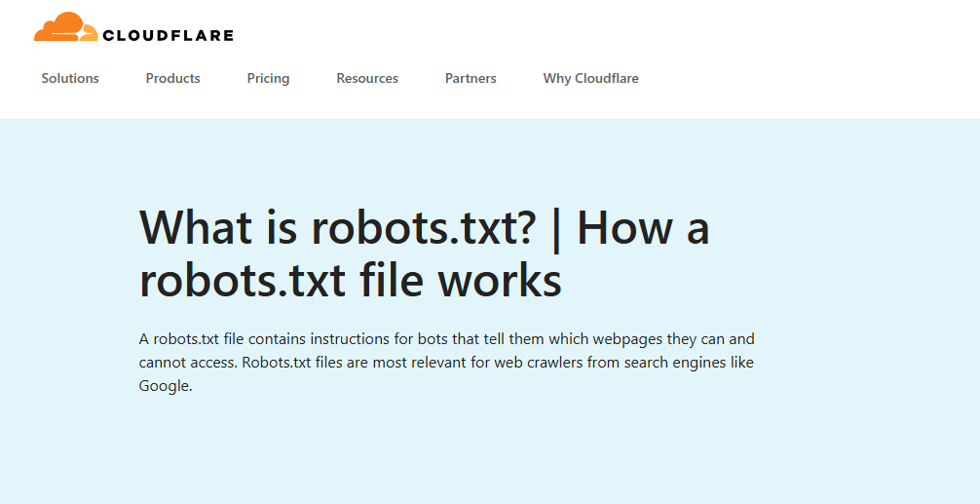Click the word "Google." ending the paragraph
980x504 pixels.
click(x=167, y=386)
